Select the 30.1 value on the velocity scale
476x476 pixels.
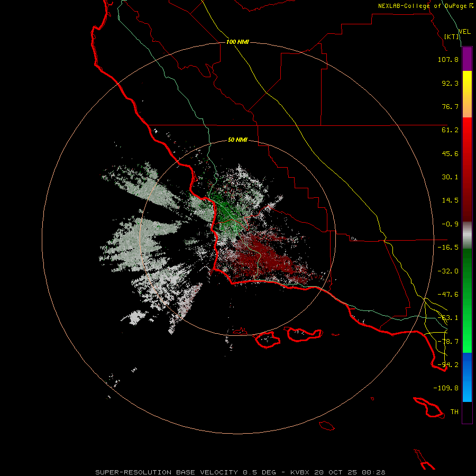[x=450, y=177]
